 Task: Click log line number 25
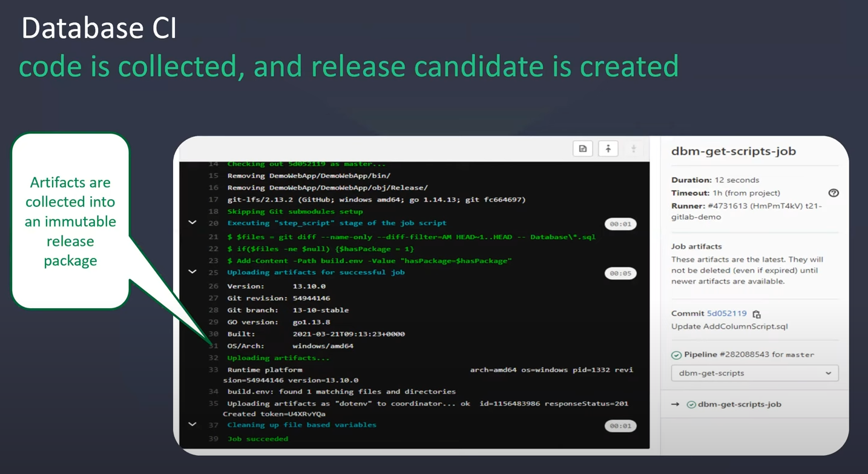click(x=213, y=272)
